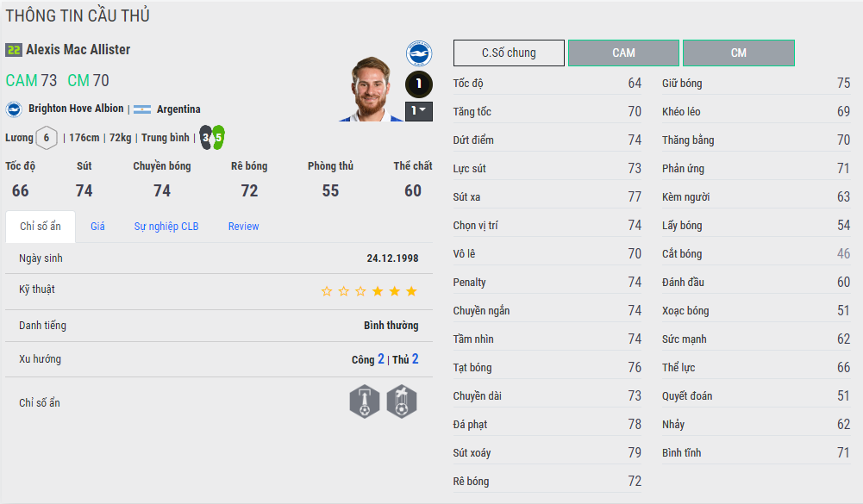Click the first hidden trait hexagon icon
The width and height of the screenshot is (863, 504).
click(x=365, y=401)
